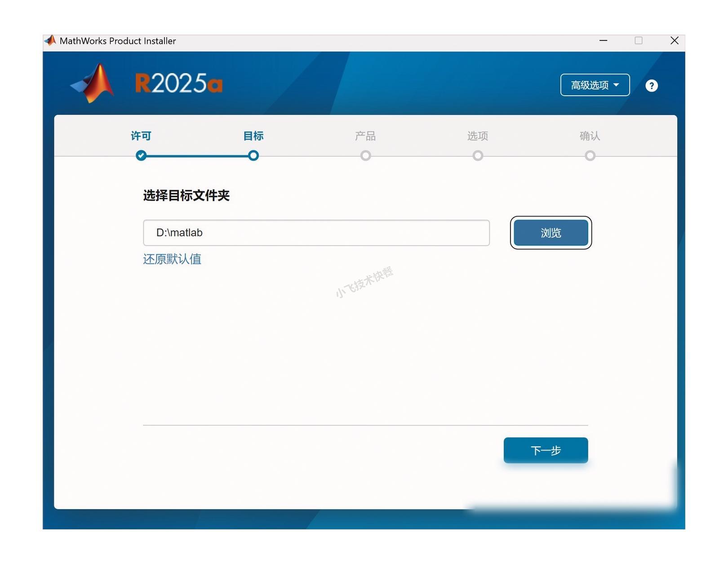Expand the 高级选项 dropdown
The height and width of the screenshot is (564, 728).
(595, 85)
